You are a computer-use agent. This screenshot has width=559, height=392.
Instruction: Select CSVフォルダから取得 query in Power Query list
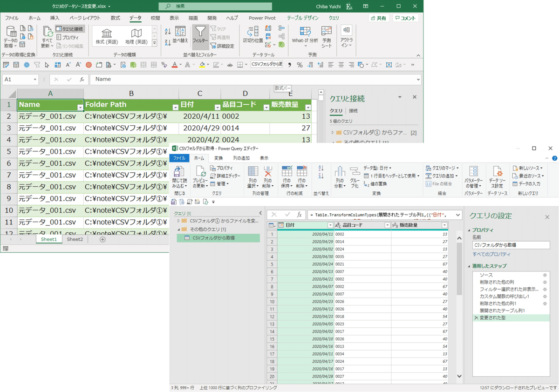(218, 238)
